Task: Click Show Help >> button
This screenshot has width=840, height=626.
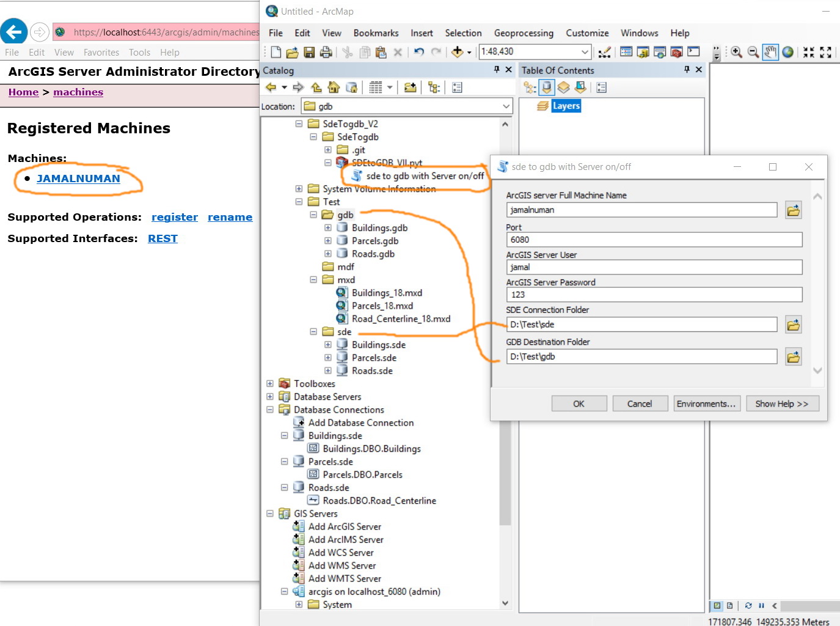Action: (x=782, y=403)
